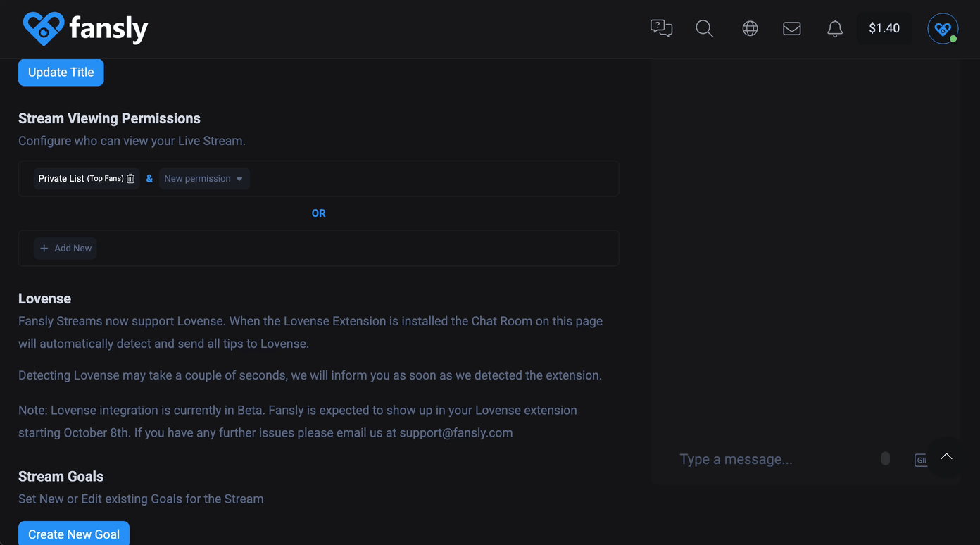Image resolution: width=980 pixels, height=545 pixels.
Task: Open the profile avatar menu
Action: pos(943,29)
